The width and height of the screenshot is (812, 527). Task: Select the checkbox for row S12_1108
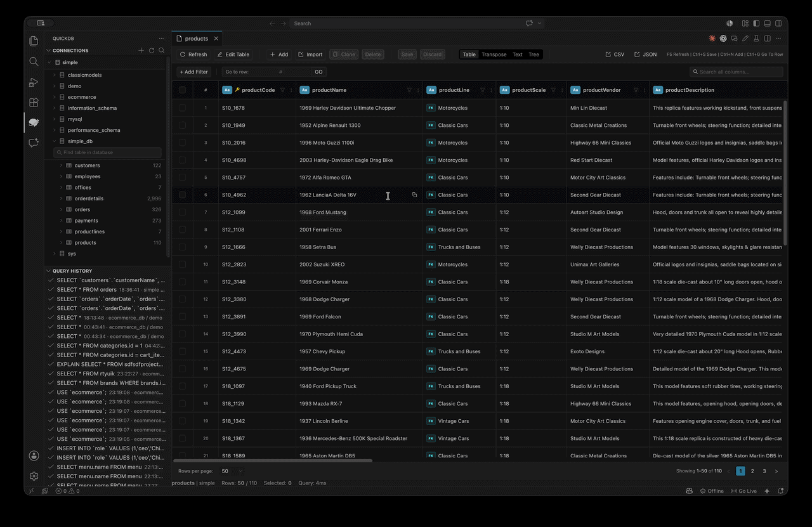point(183,230)
